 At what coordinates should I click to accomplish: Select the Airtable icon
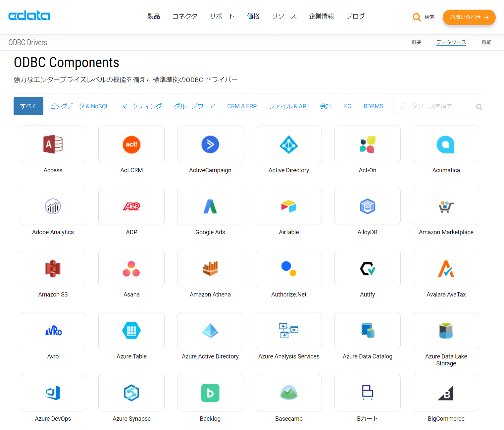pos(289,206)
